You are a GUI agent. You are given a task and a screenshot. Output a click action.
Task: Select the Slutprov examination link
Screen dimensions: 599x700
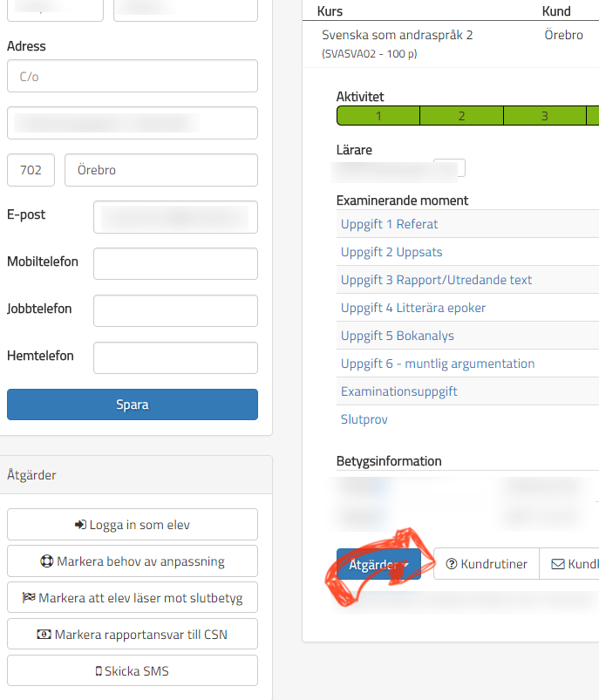[x=364, y=419]
